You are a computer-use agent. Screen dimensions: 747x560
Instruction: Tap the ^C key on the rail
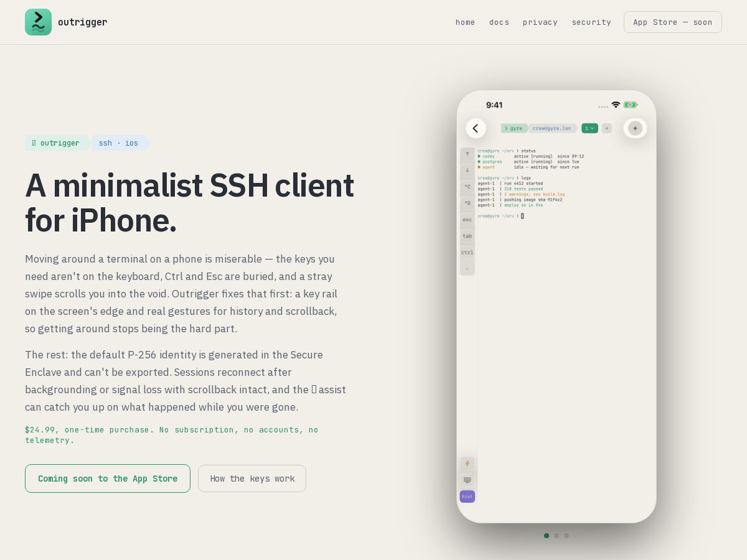tap(467, 187)
